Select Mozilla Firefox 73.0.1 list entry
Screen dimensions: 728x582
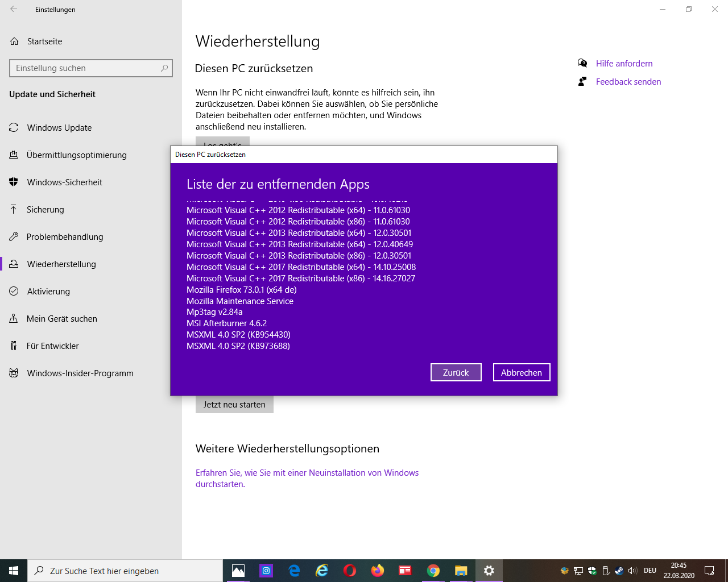point(242,290)
